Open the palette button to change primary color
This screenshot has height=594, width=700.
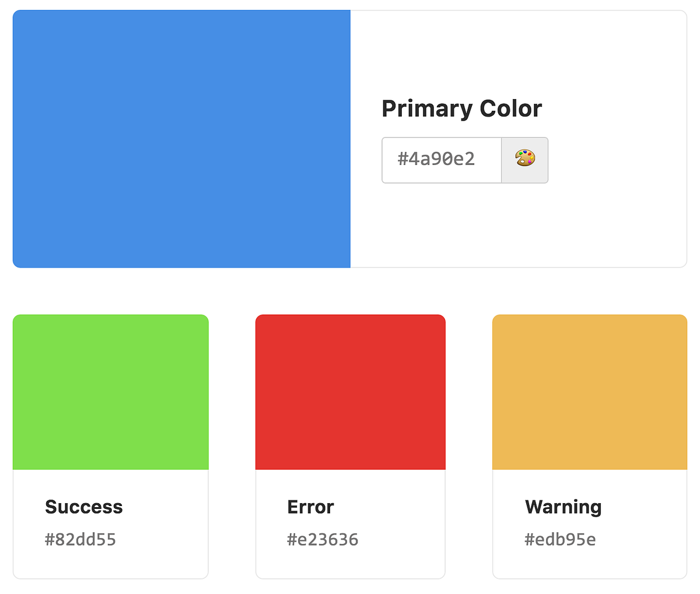pyautogui.click(x=524, y=160)
